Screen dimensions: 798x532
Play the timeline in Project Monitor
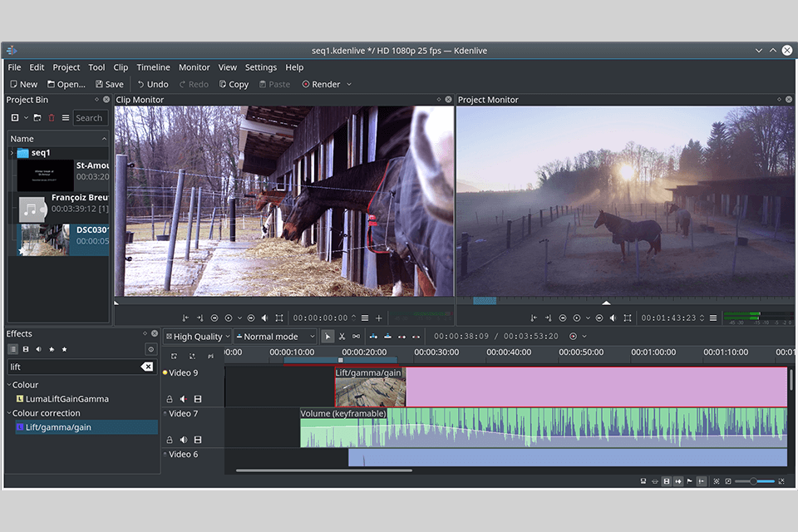[x=577, y=318]
